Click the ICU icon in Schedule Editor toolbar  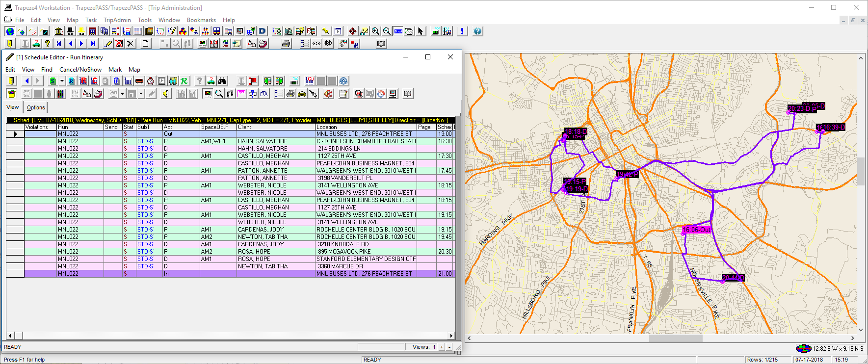(x=310, y=81)
